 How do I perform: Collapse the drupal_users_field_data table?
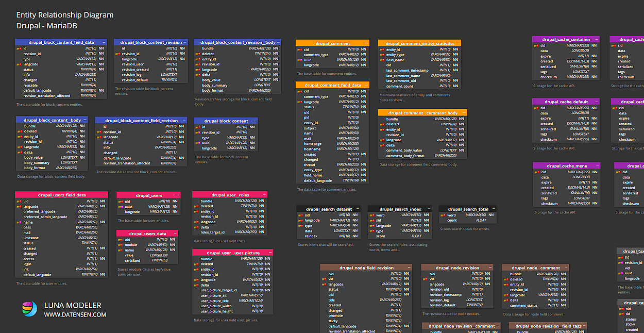tap(105, 195)
